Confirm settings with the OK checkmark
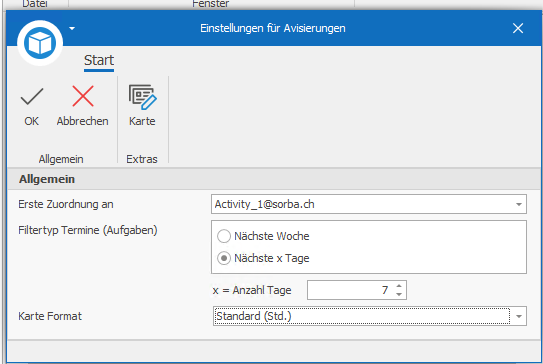 click(32, 106)
